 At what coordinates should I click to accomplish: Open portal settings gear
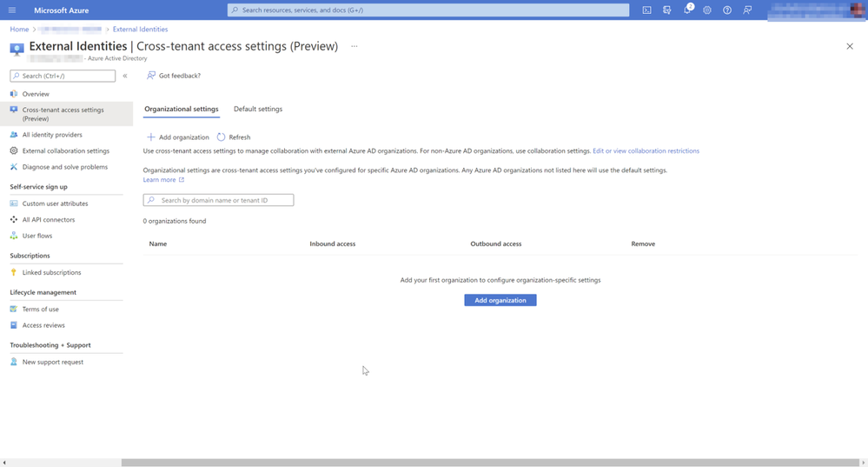pyautogui.click(x=707, y=10)
